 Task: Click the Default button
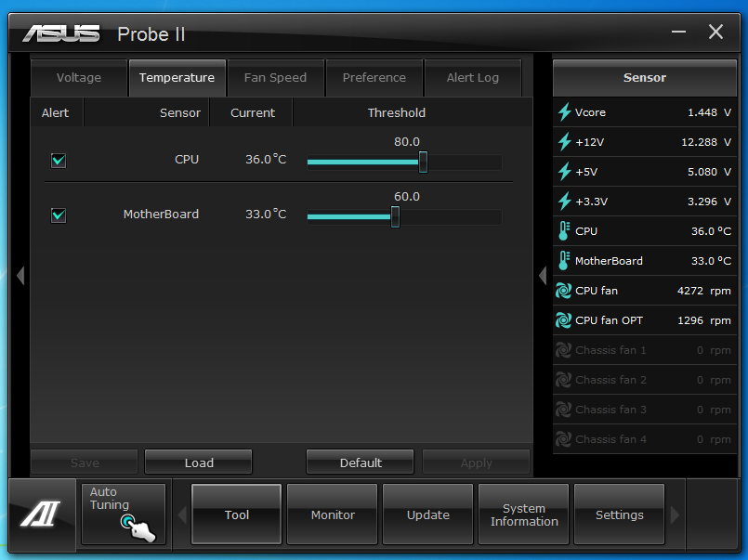[361, 462]
